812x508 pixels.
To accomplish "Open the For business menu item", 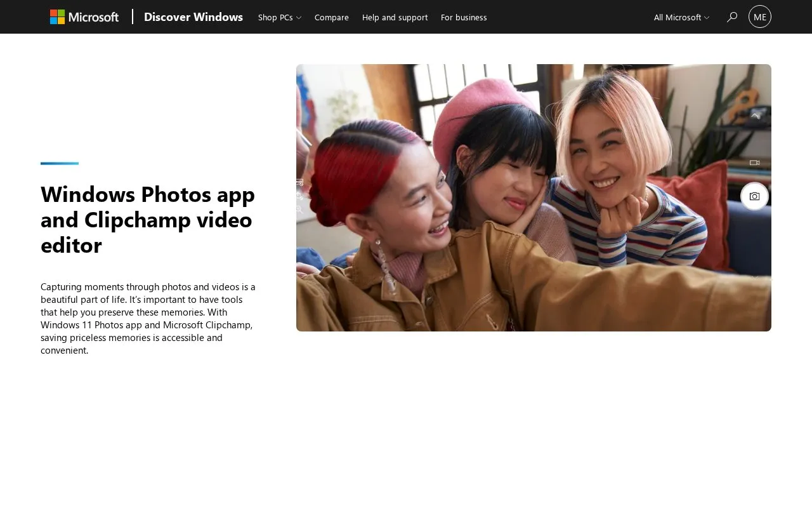I will [464, 17].
